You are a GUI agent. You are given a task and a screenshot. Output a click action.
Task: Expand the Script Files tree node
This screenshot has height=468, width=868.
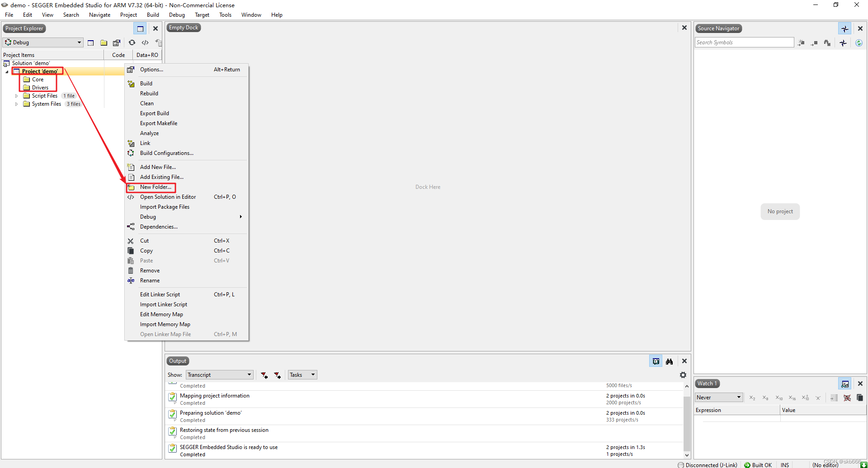[x=17, y=96]
